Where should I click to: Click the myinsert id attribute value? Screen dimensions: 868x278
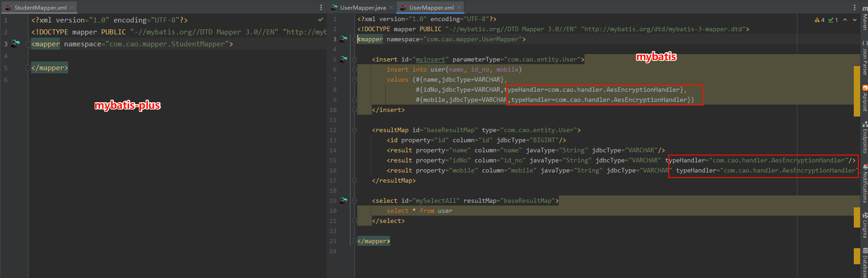431,59
